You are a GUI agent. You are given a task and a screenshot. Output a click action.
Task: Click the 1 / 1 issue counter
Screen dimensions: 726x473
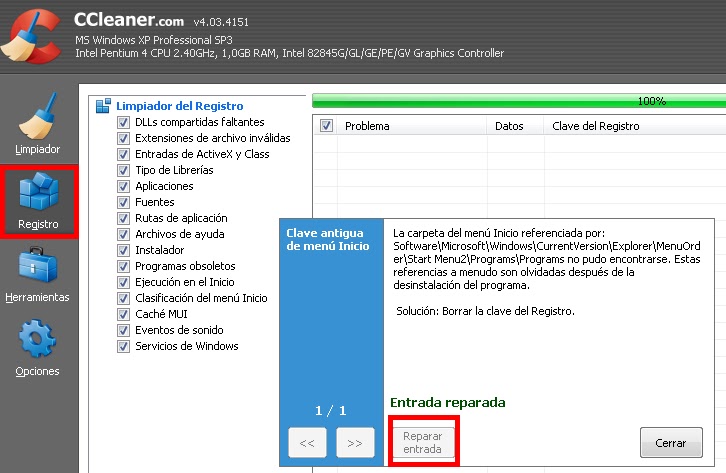tap(331, 411)
